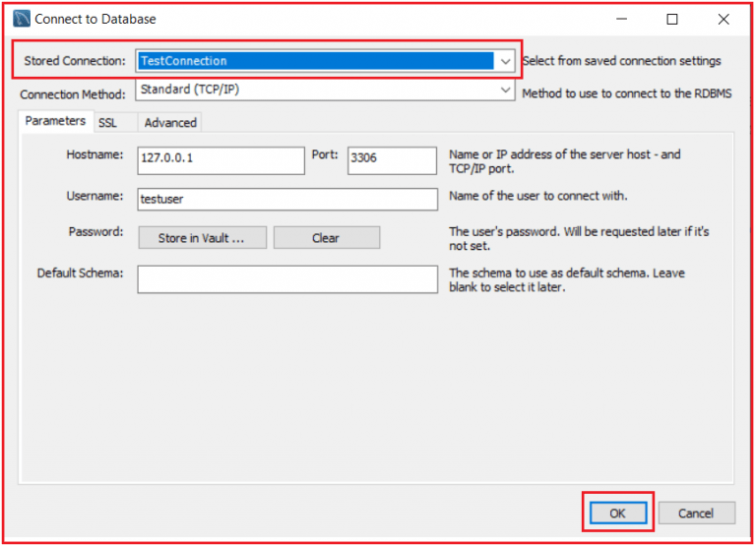Click 'Name of the user to connect with.' text
Screen dimensions: 756x546
(538, 196)
